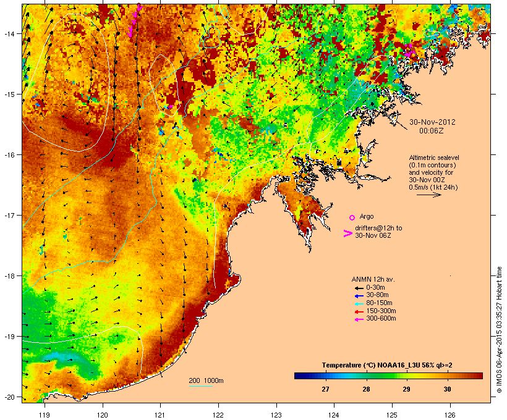Click the longitude axis label 119

click(x=45, y=415)
